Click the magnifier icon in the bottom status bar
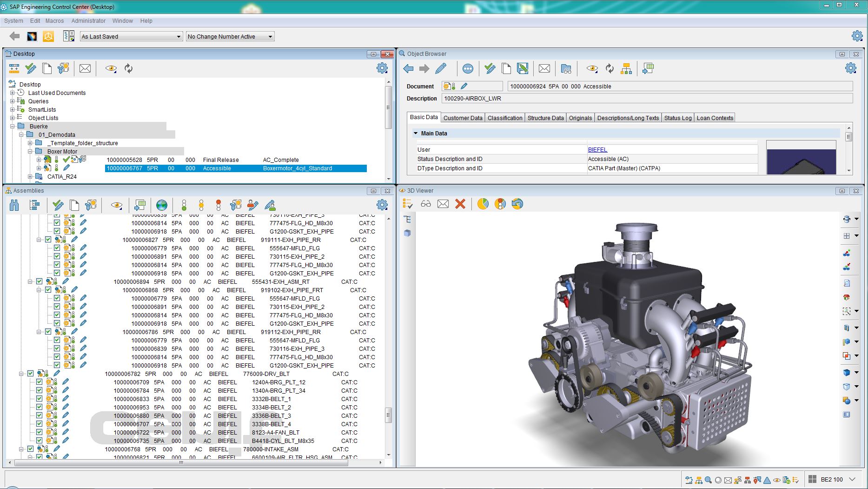The width and height of the screenshot is (868, 489). click(708, 480)
